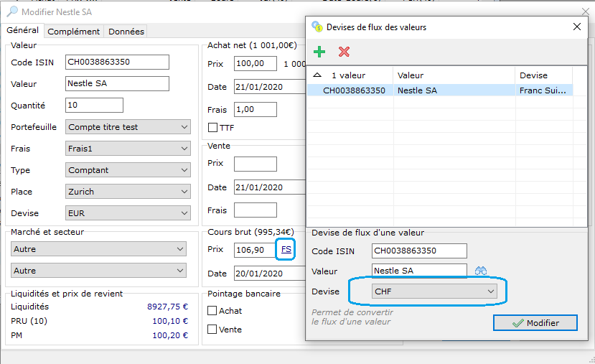595x364 pixels.
Task: Open the Frais dropdown showing Frais1
Action: pyautogui.click(x=128, y=149)
